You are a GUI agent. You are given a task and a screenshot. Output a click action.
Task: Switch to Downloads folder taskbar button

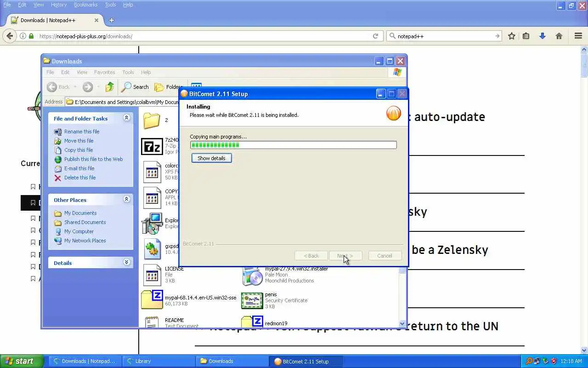(x=232, y=361)
